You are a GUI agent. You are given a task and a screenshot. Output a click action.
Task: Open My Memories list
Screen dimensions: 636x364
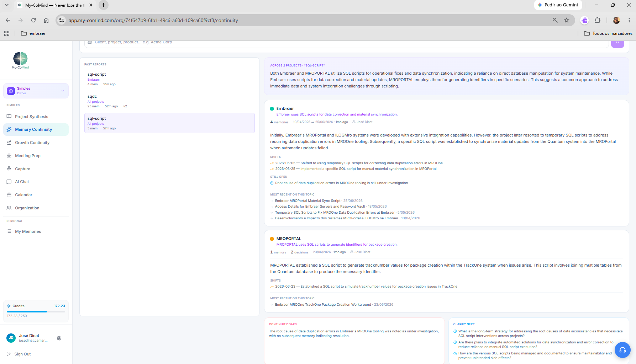click(x=36, y=231)
